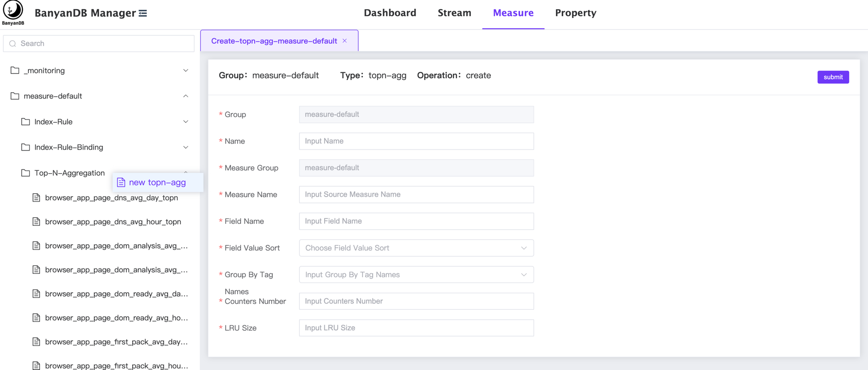Viewport: 868px width, 370px height.
Task: Close the Create-topn-agg-measure-default tab
Action: click(345, 41)
